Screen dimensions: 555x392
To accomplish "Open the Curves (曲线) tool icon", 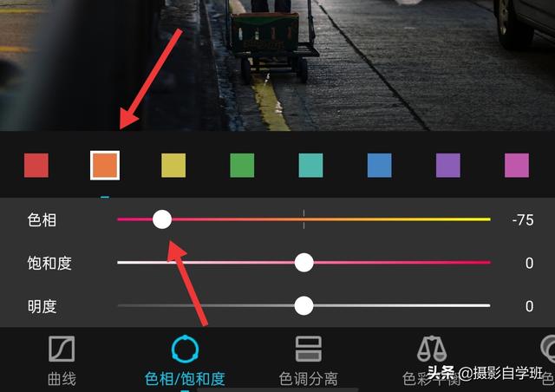I will [x=62, y=349].
